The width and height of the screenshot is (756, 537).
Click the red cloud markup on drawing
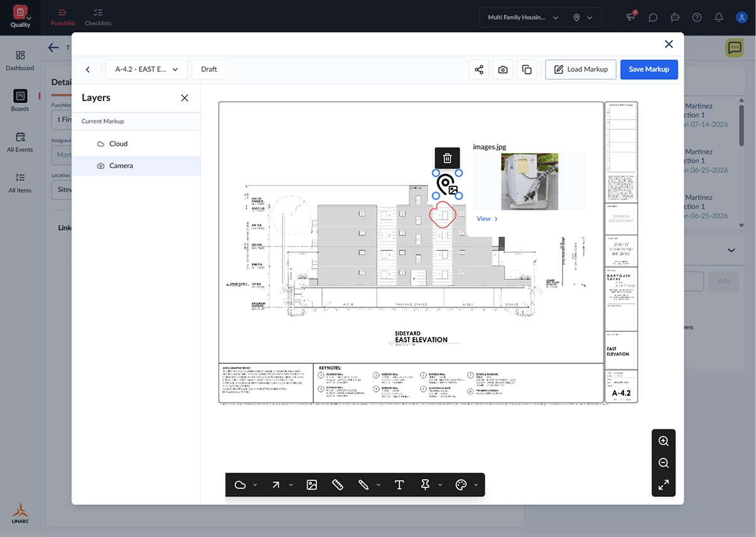coord(442,215)
